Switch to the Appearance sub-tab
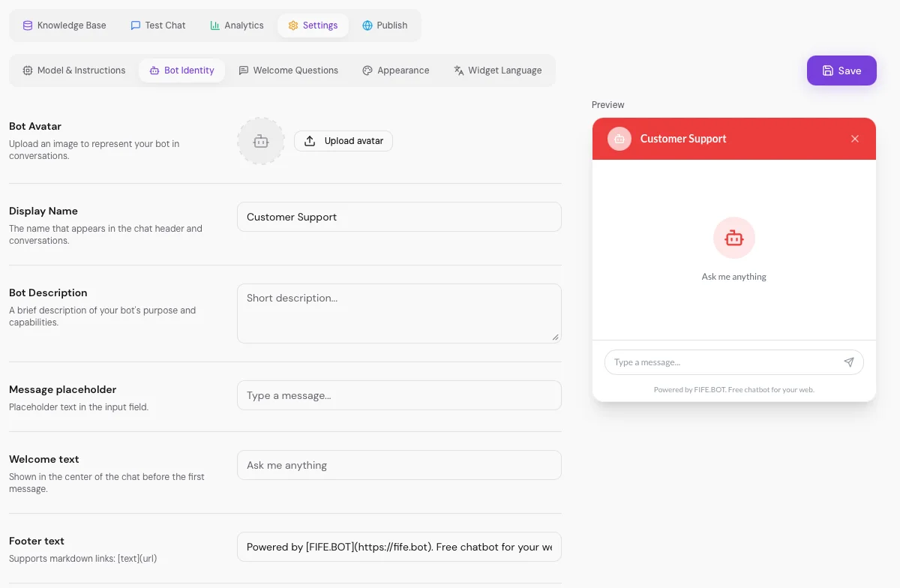 point(396,70)
